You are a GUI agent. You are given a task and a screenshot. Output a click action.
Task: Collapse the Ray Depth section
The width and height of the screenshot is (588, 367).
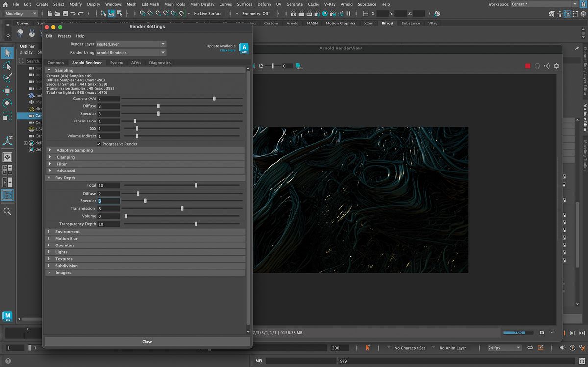click(49, 178)
